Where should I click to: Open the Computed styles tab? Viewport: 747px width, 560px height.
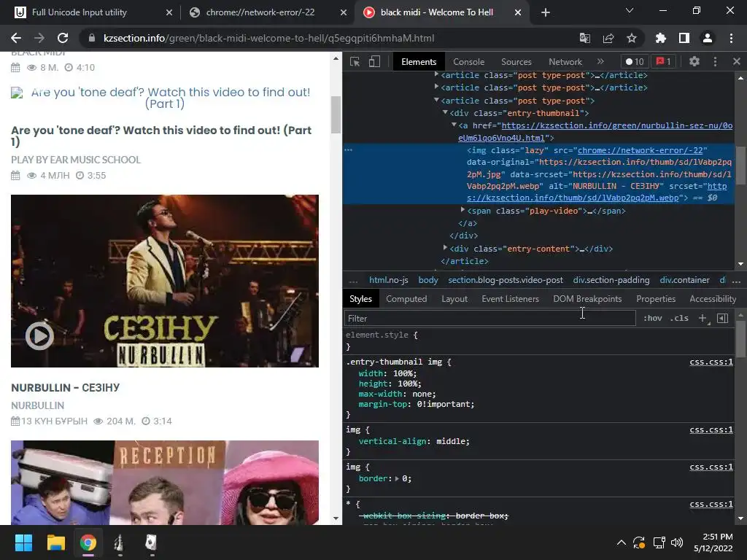pos(406,299)
